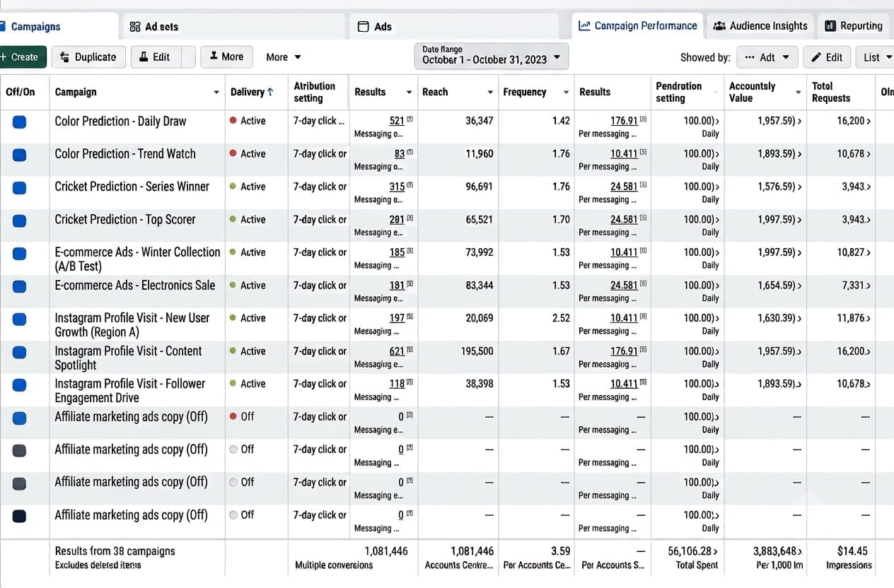Open Color Prediction - Daily Draw campaign
Image resolution: width=894 pixels, height=588 pixels.
(120, 121)
